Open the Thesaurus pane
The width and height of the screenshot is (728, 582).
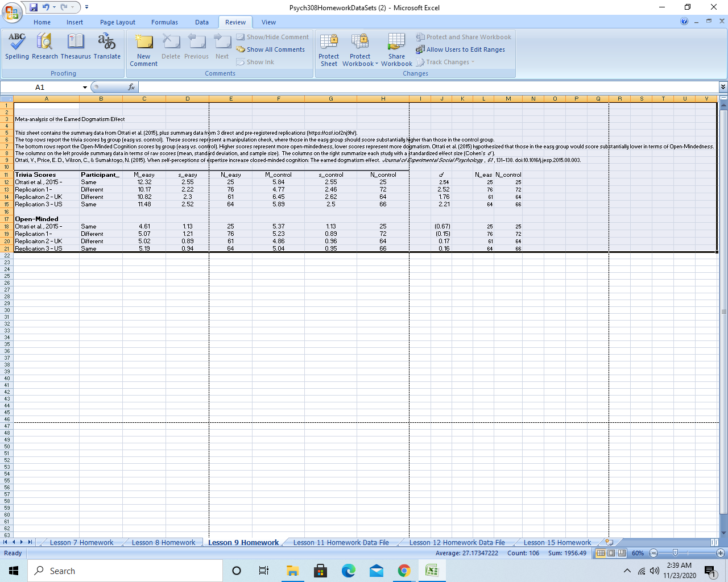pyautogui.click(x=76, y=48)
